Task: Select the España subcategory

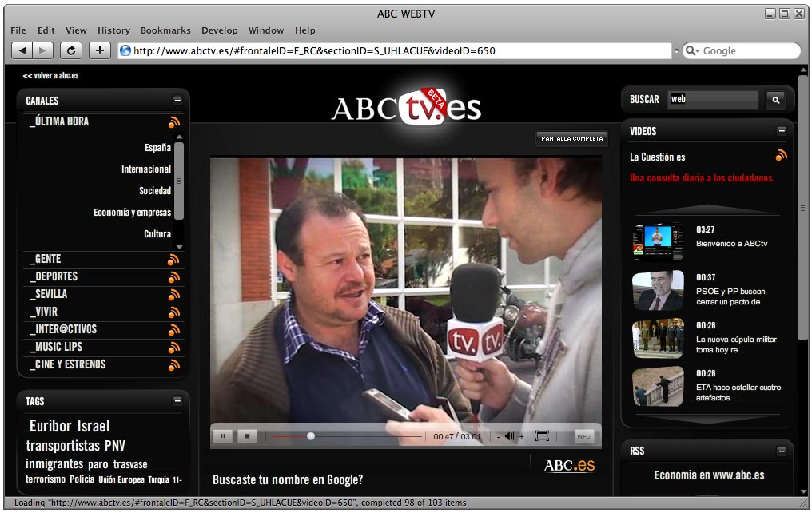Action: pos(158,148)
